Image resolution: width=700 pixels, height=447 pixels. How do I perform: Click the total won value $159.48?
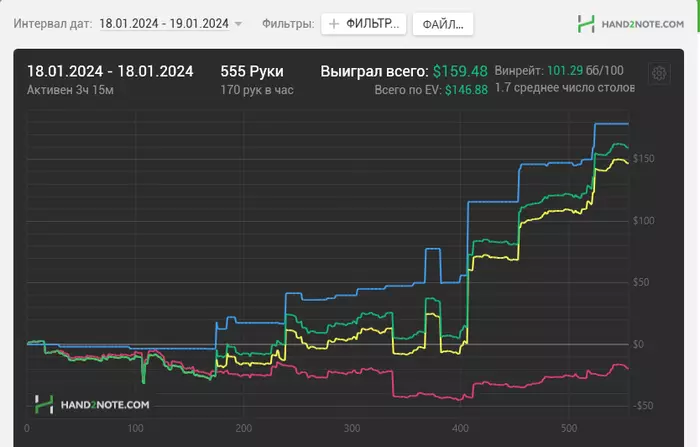[460, 71]
